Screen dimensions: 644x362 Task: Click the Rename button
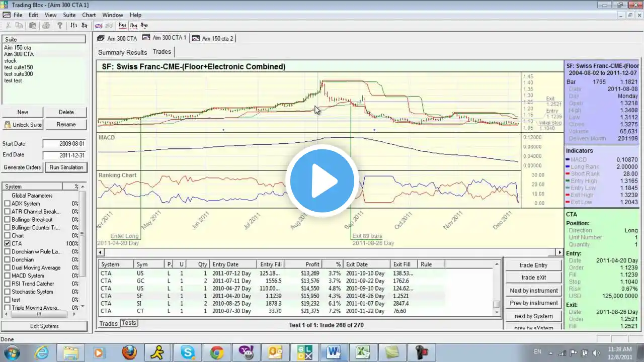(x=66, y=125)
